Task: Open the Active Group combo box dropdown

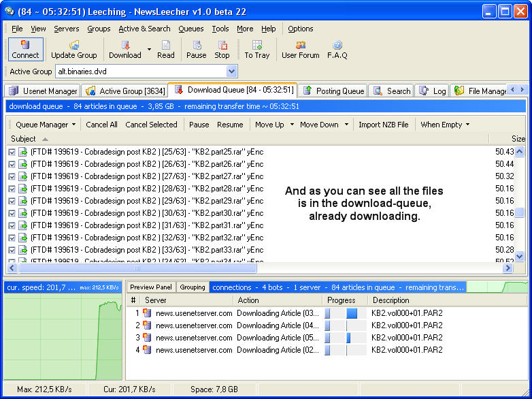Action: pyautogui.click(x=231, y=71)
